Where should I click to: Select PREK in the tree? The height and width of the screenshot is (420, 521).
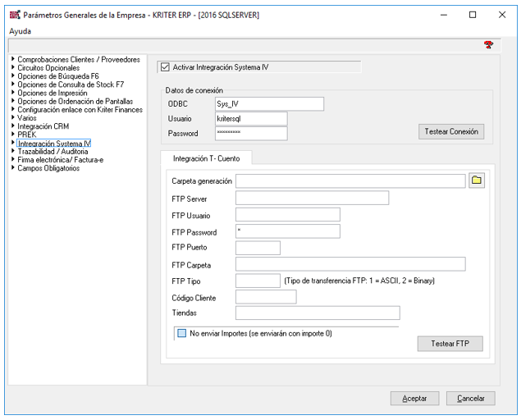26,135
